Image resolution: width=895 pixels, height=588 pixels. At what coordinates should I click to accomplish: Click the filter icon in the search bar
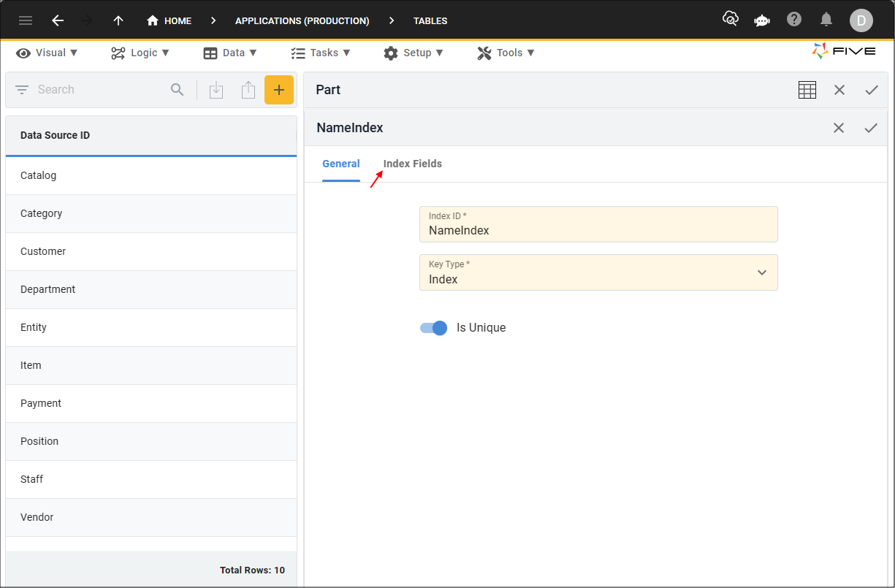(x=22, y=90)
